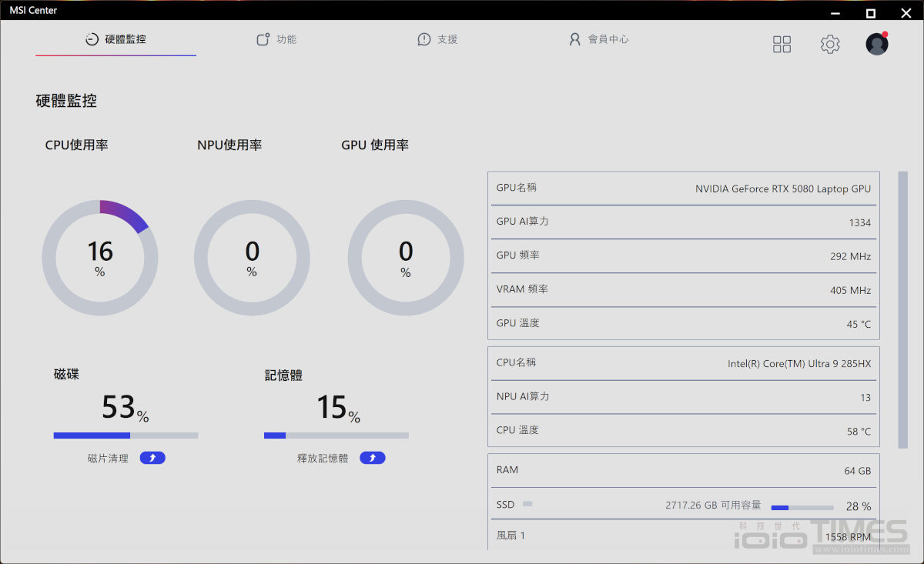The height and width of the screenshot is (564, 924).
Task: Click the NPU使用率 circular gauge
Action: point(252,258)
